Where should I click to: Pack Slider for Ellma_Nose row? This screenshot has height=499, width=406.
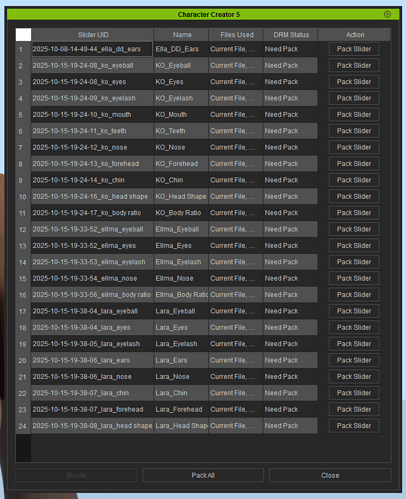tap(354, 278)
